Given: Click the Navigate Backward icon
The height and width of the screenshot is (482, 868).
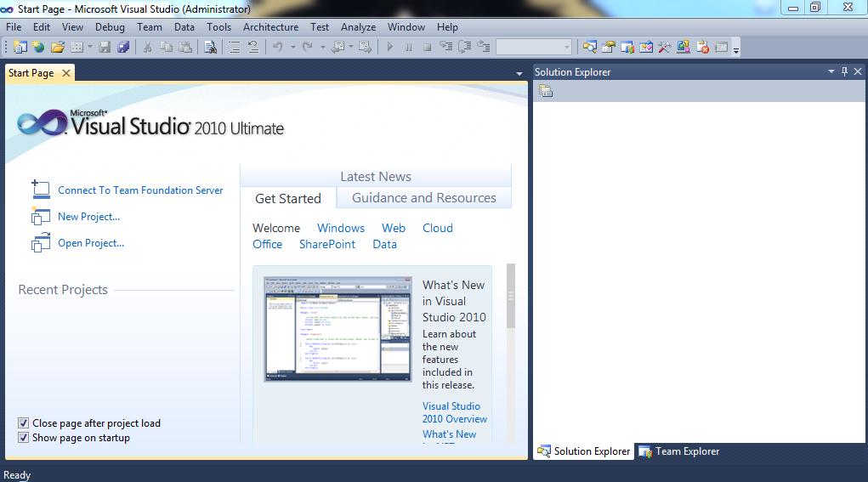Looking at the screenshot, I should click(338, 47).
